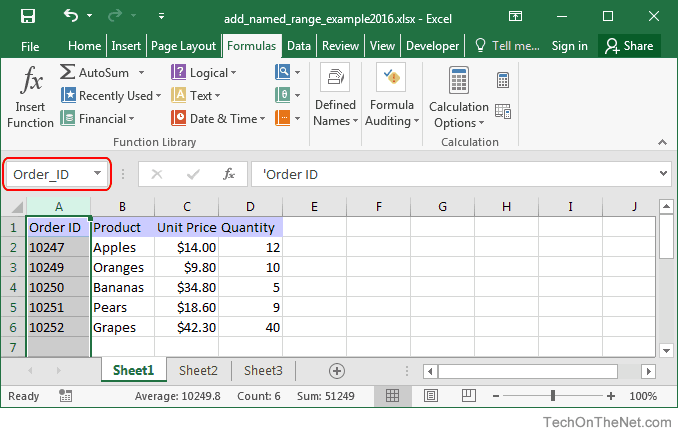Click vertical scrollbar up arrow
Viewport: 678px width, 433px height.
666,206
